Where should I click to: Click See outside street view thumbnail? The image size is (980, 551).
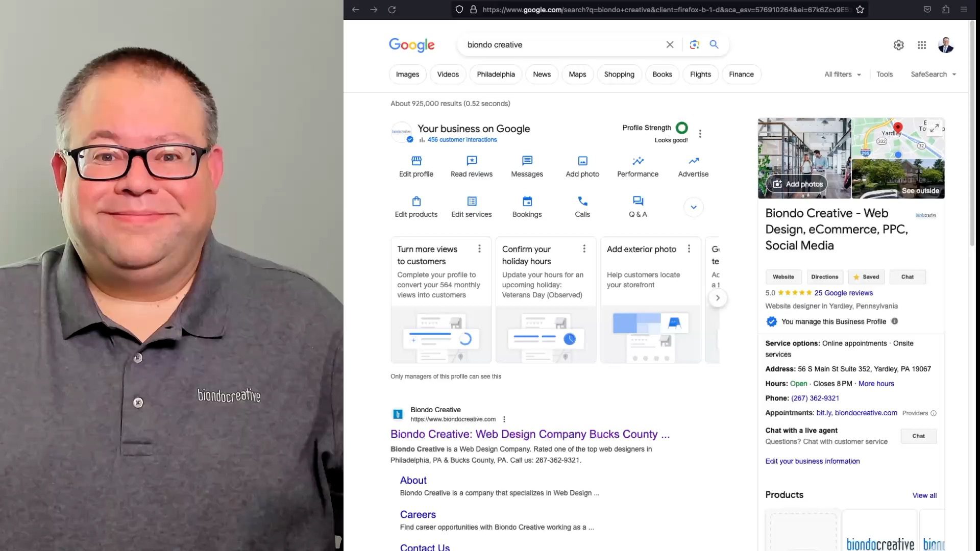click(898, 179)
